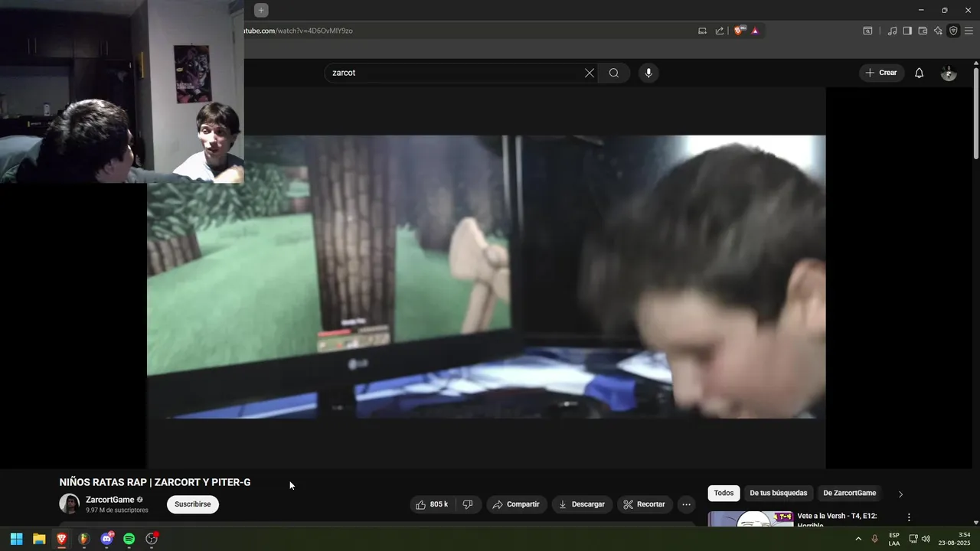The image size is (980, 551).
Task: Start voice search with microphone icon
Action: 648,73
